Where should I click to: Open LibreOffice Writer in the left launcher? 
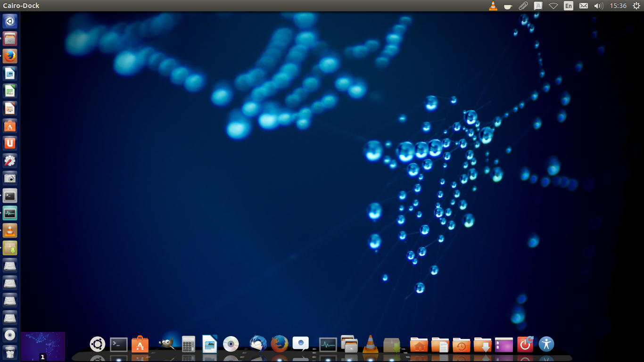tap(10, 74)
